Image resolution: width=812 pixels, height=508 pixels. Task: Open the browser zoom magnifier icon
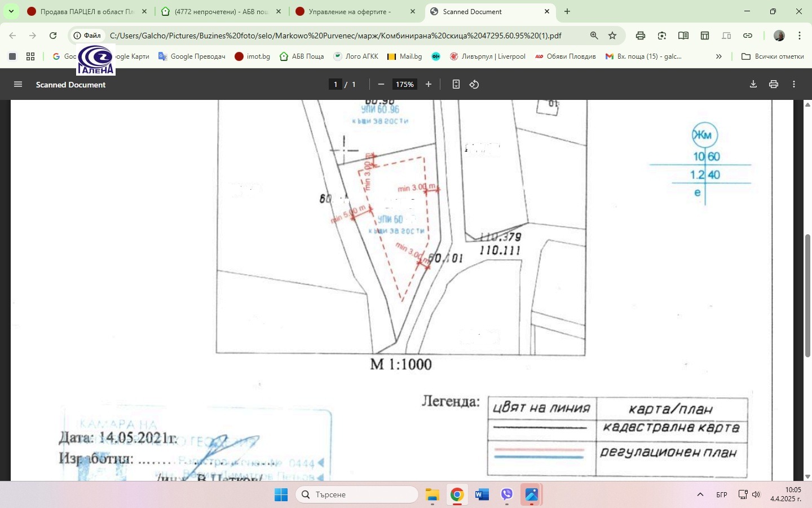(x=594, y=36)
